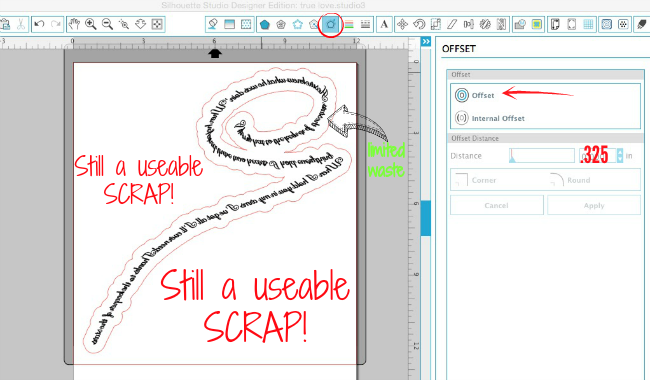The width and height of the screenshot is (650, 380).
Task: Collapse the side panel with double chevron
Action: tap(426, 41)
